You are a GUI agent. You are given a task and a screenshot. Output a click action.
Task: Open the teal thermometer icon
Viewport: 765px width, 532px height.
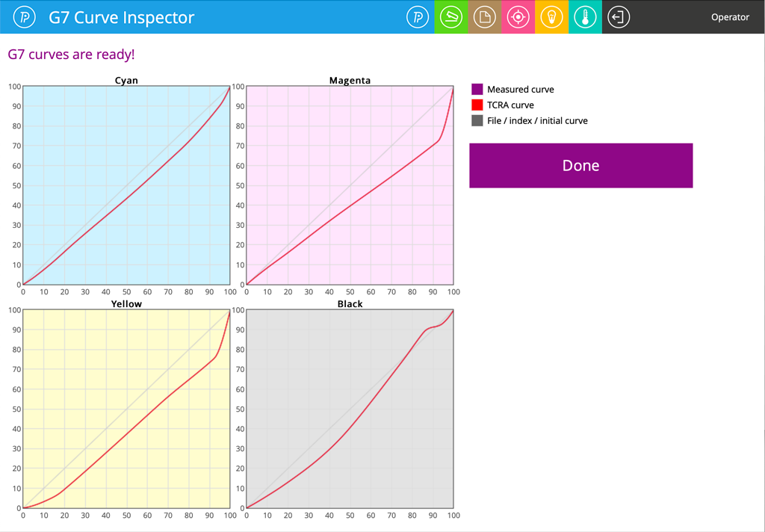click(x=585, y=17)
